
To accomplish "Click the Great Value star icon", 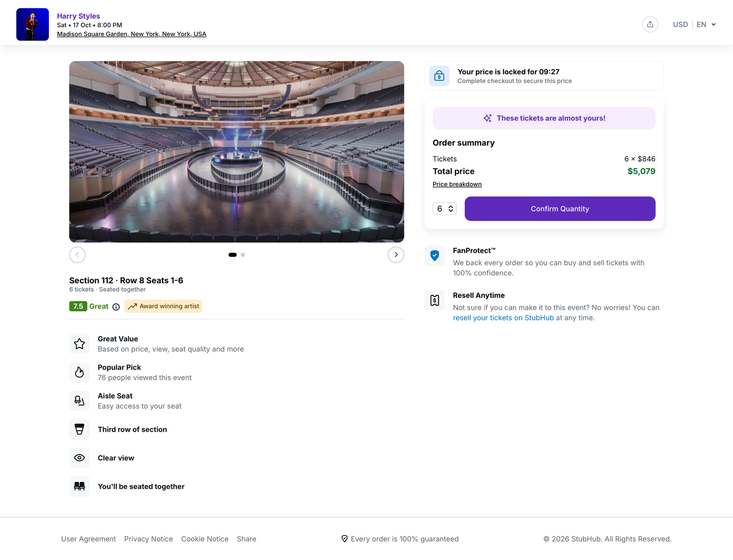I will 79,344.
